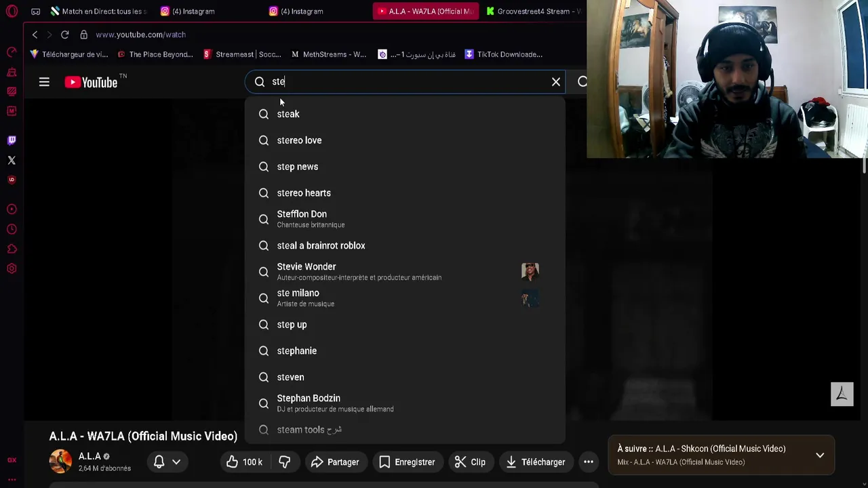Screen dimensions: 868x488
Task: Open the Téléchargeur de vi... bookmark
Action: pos(69,54)
